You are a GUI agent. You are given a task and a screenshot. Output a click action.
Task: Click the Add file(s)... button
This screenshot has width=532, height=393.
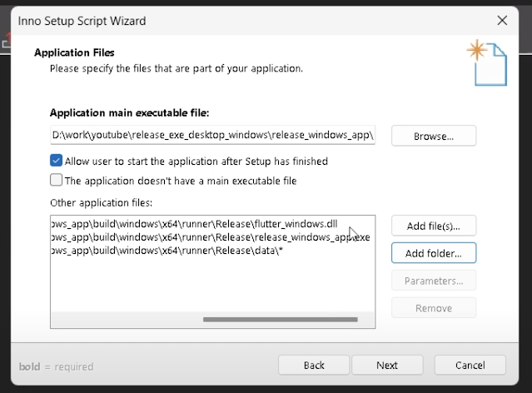434,226
